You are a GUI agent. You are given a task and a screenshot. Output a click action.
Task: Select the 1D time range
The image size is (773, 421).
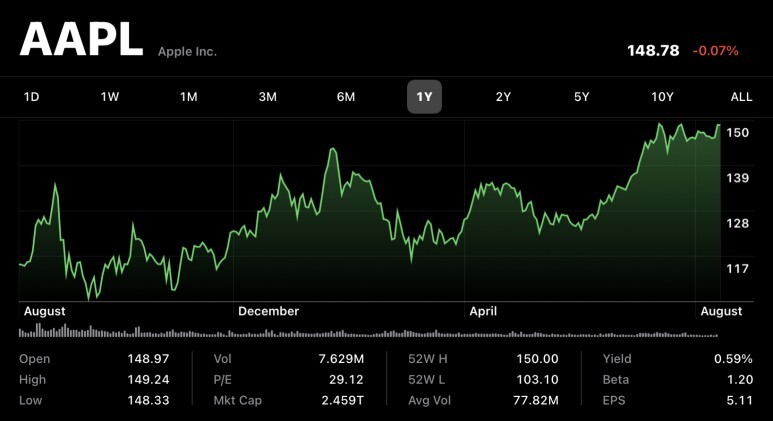click(32, 97)
